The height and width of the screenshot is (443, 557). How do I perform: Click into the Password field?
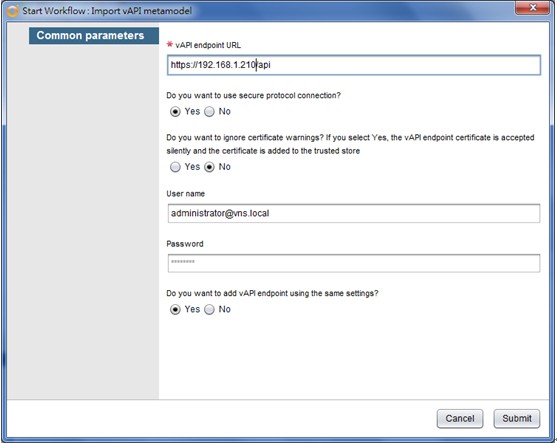[354, 263]
